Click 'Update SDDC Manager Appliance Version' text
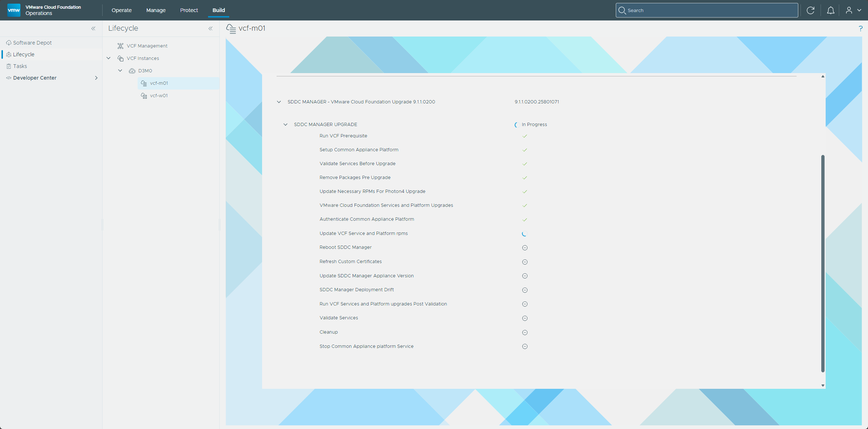This screenshot has height=429, width=868. [366, 276]
